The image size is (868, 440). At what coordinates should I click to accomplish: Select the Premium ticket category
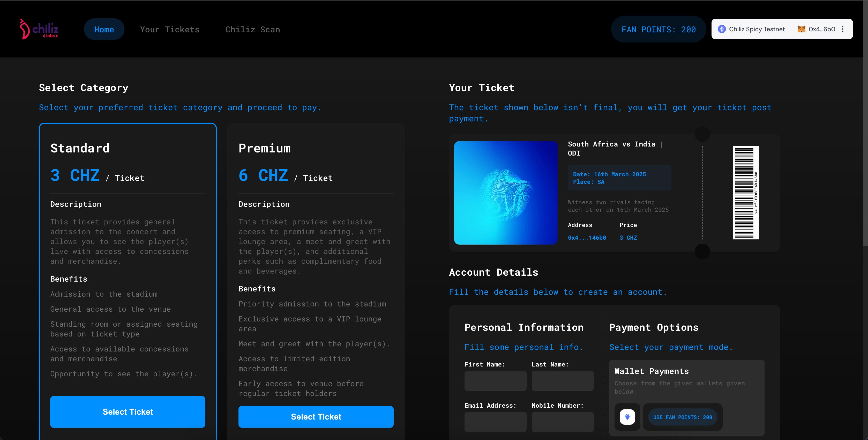click(316, 416)
